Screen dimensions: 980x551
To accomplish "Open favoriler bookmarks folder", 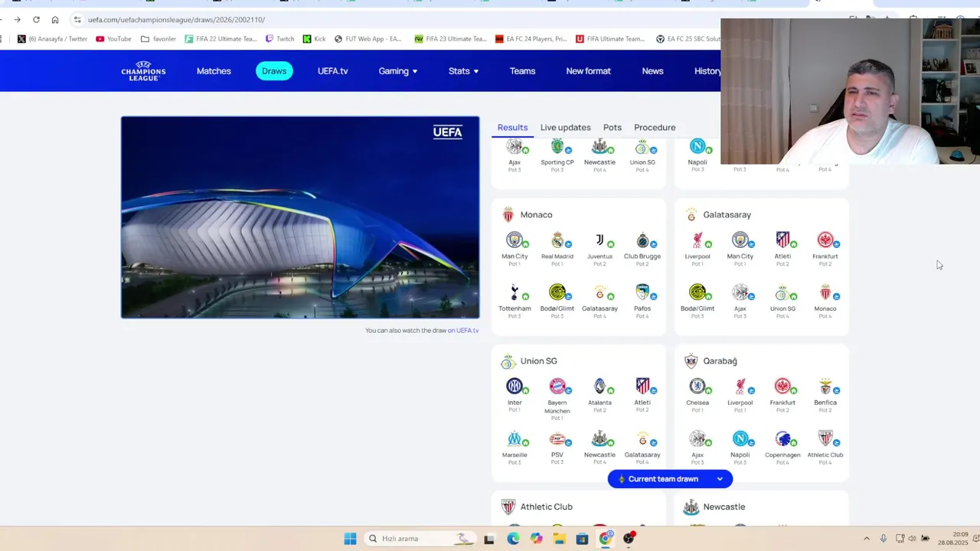I will coord(158,39).
